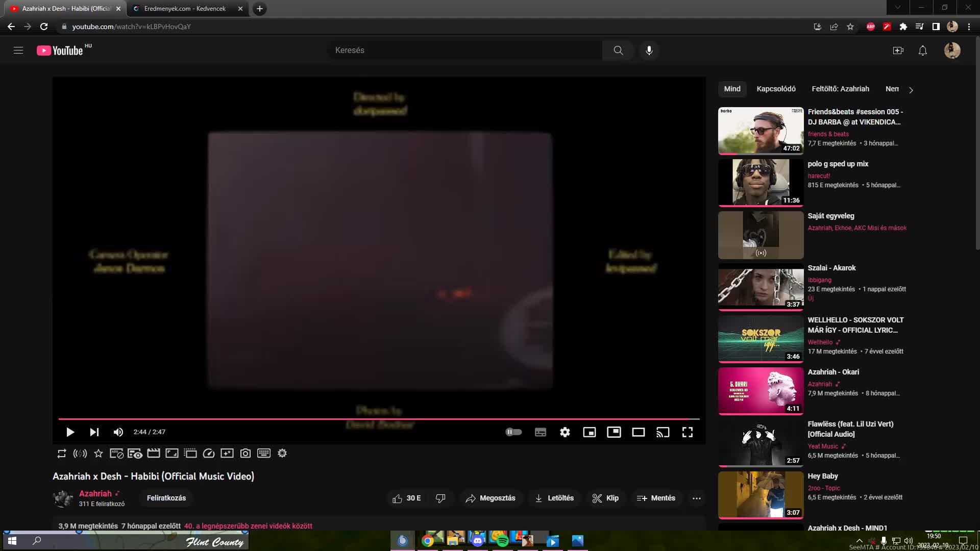Screen dimensions: 980x551
Task: Take screenshot with camera icon
Action: click(246, 453)
